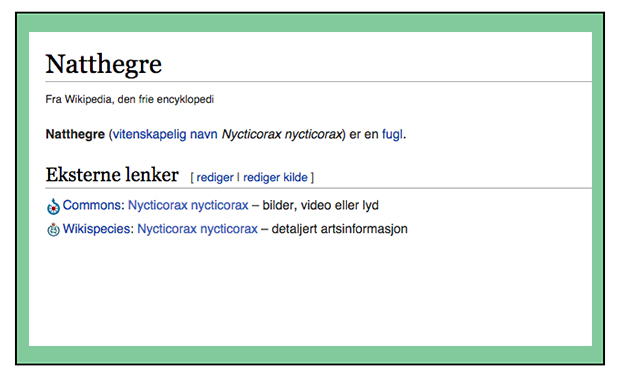Screen dimensions: 620x378
Task: Click the Wikispecies logo icon
Action: coord(53,229)
